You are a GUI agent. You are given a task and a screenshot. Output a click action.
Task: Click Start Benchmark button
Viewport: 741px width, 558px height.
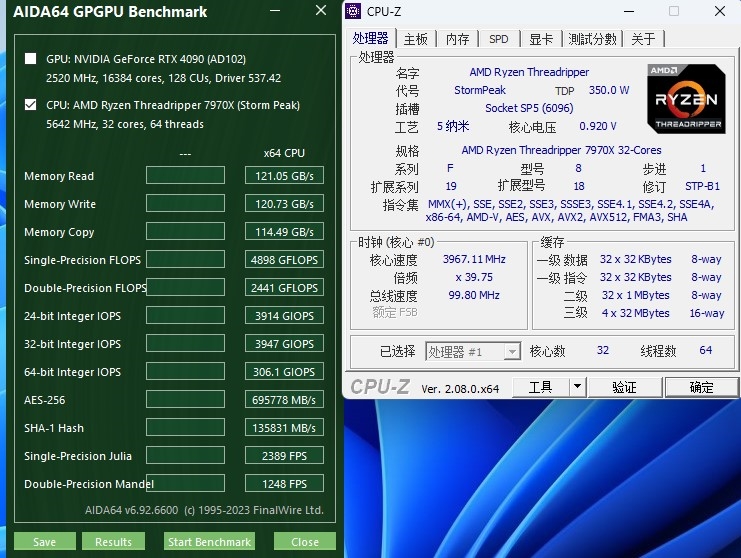click(x=209, y=541)
